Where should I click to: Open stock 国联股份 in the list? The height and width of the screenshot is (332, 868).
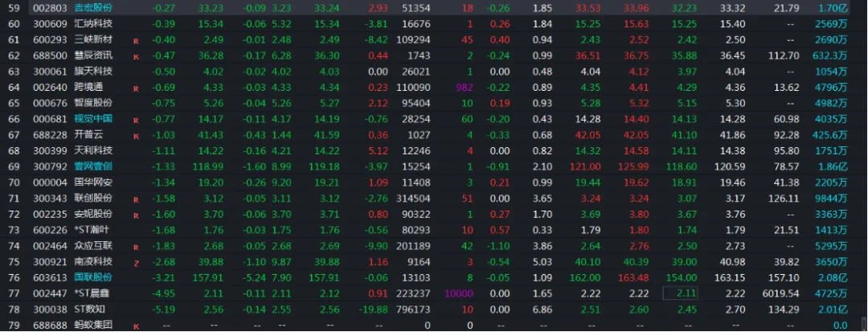pyautogui.click(x=93, y=277)
